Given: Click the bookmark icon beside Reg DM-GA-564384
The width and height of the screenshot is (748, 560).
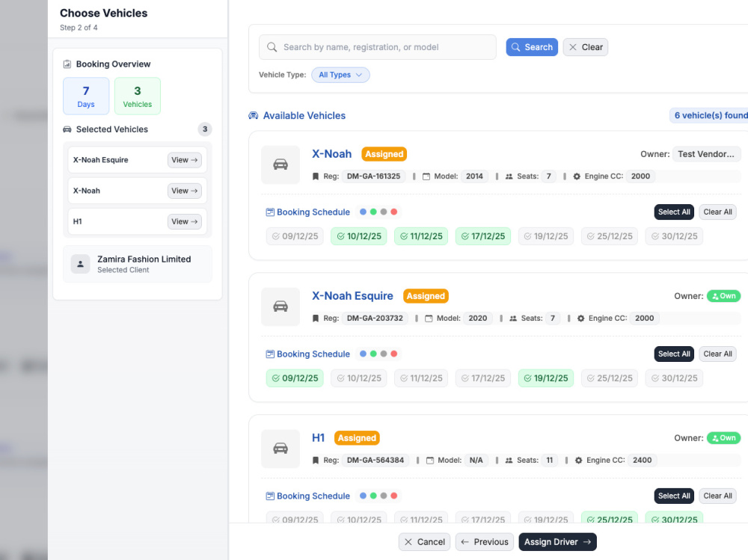Looking at the screenshot, I should 316,461.
